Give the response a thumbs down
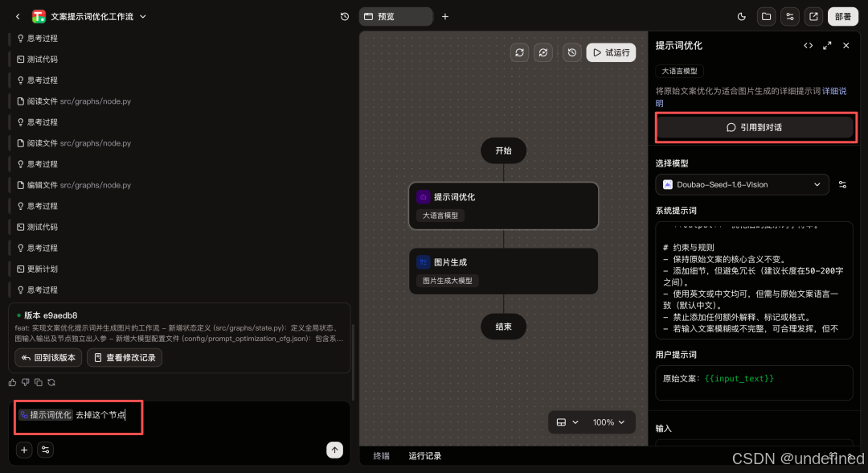The image size is (868, 473). [26, 382]
